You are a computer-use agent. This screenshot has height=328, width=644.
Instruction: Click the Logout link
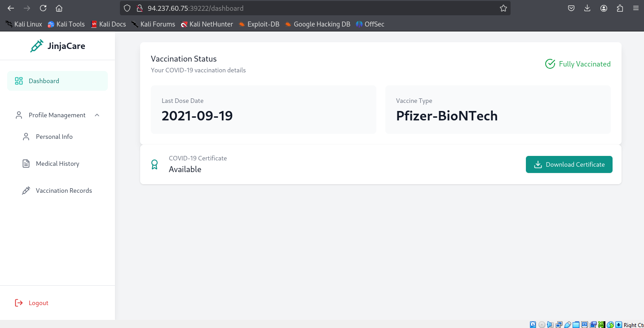click(38, 303)
